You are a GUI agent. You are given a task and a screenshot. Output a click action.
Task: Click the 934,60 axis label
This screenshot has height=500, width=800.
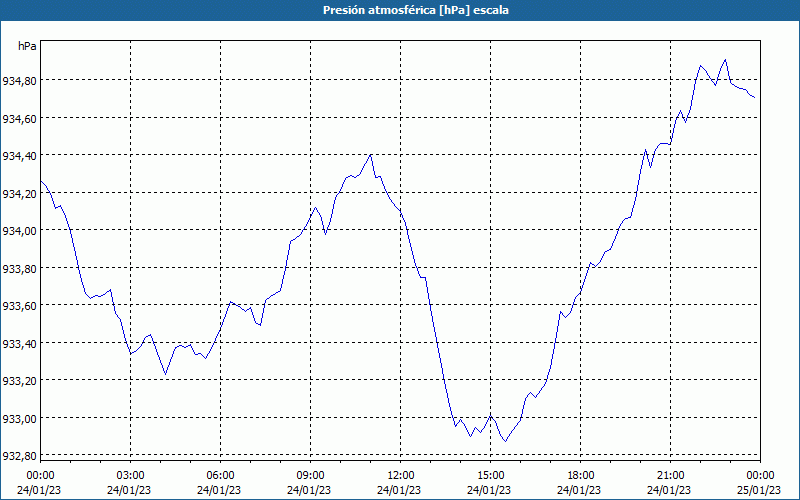(19, 118)
